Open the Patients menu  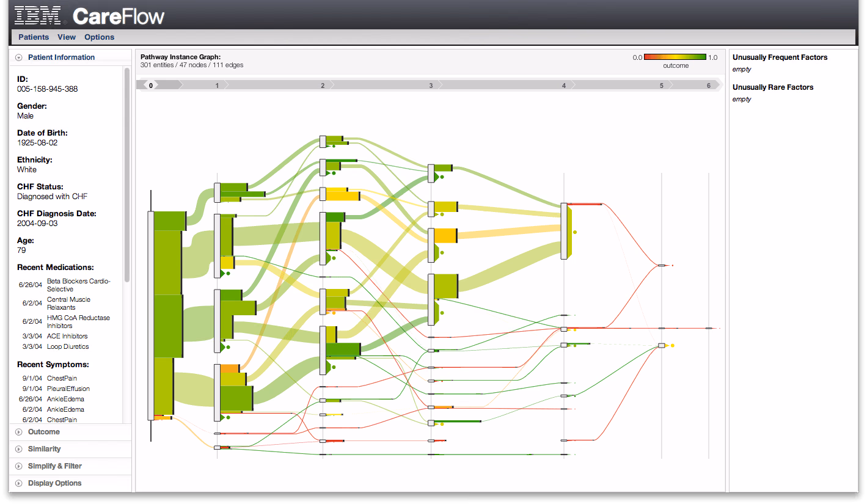pos(34,37)
